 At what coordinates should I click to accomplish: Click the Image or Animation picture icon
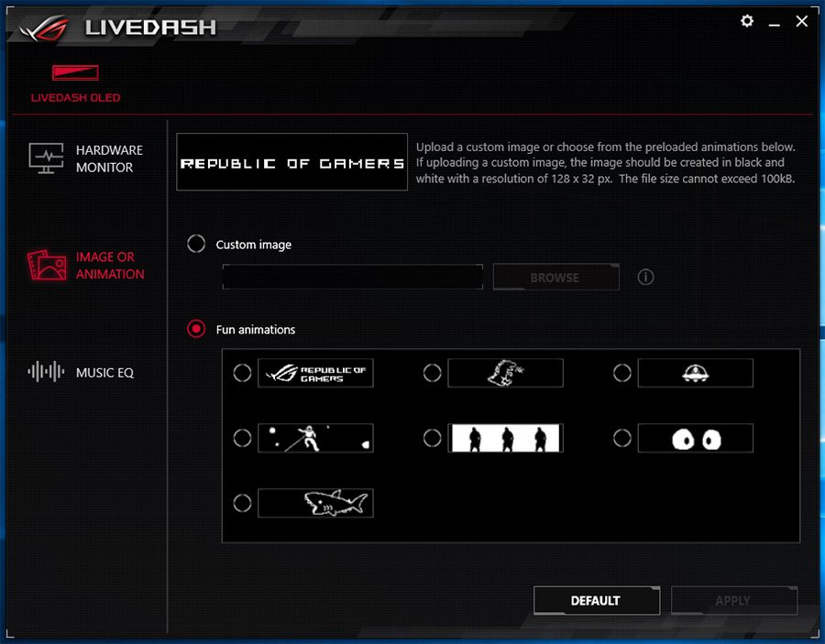pos(47,265)
